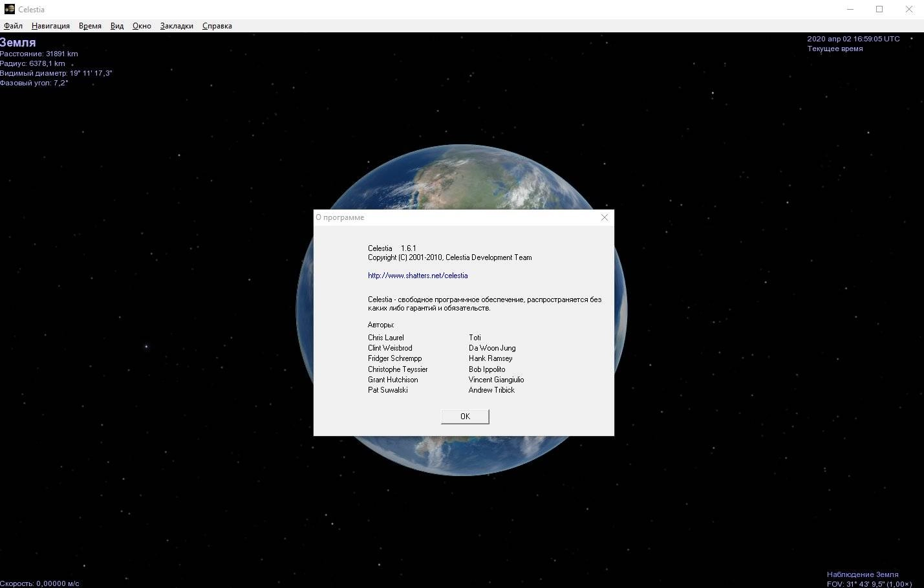Image resolution: width=924 pixels, height=588 pixels.
Task: Click the Земля heading in the info overlay
Action: (18, 43)
